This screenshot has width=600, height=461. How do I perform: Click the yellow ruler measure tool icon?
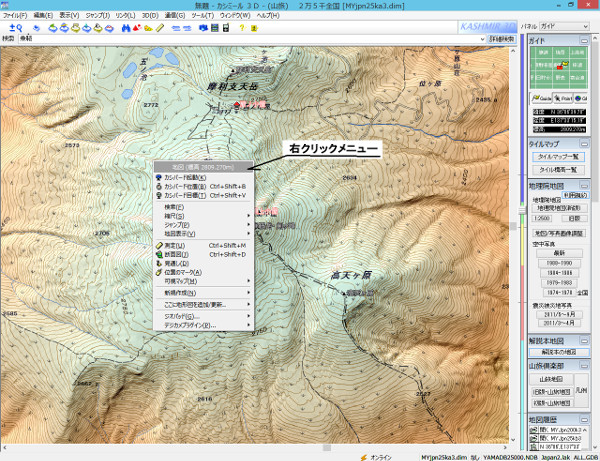click(160, 28)
